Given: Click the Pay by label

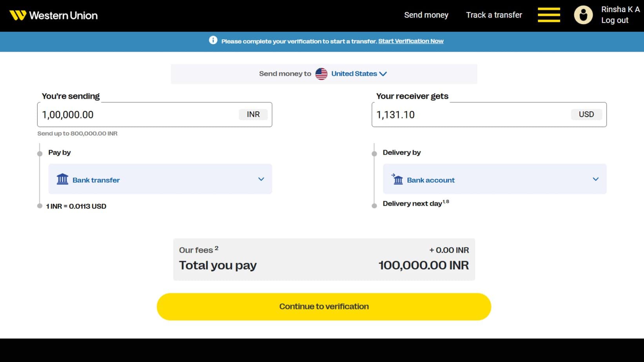Looking at the screenshot, I should click(60, 152).
